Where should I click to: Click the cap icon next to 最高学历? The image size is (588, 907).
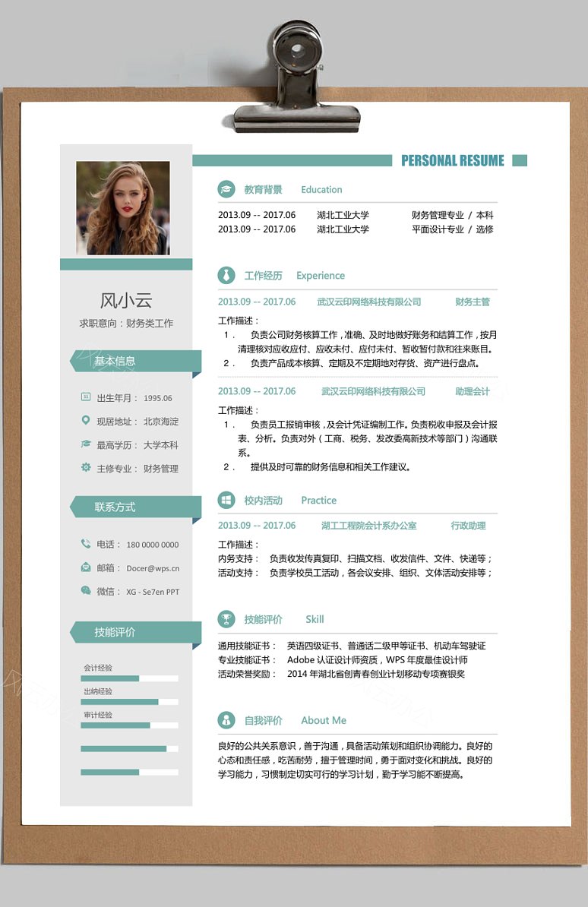(x=86, y=444)
